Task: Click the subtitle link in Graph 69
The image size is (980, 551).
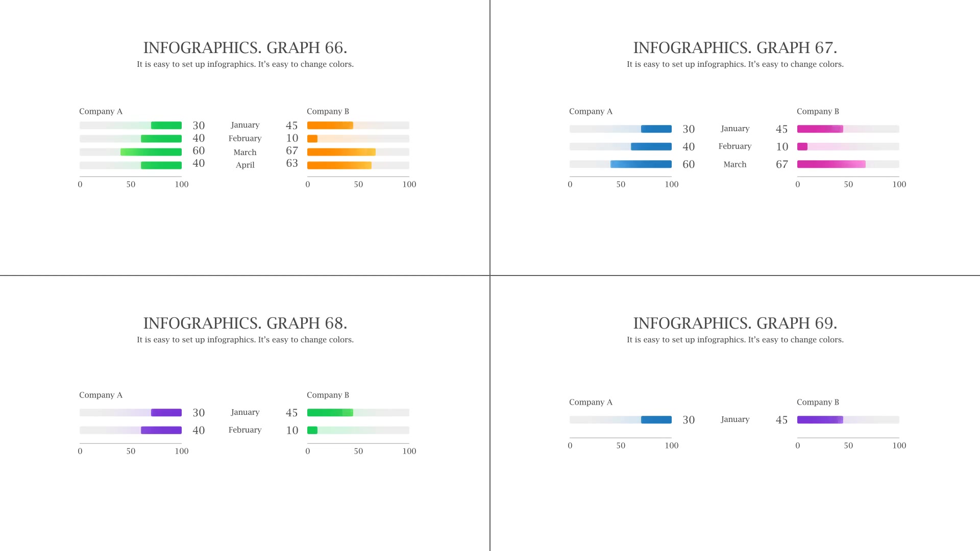Action: [735, 339]
